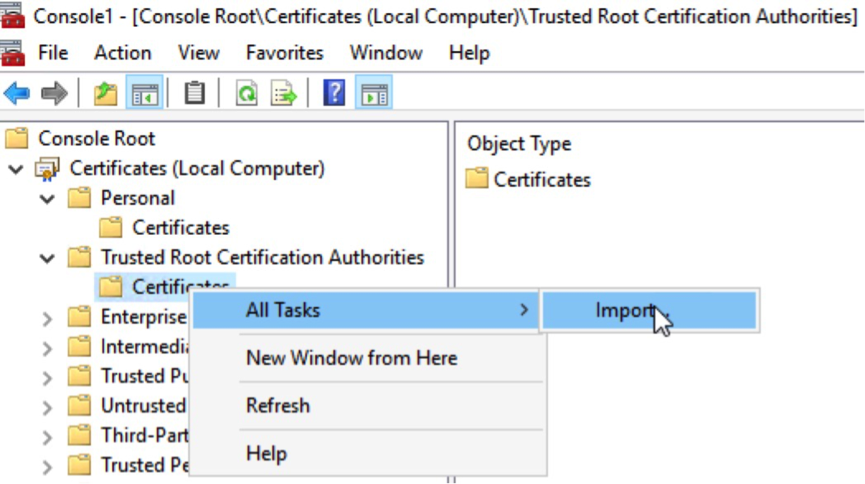Click the blue Help question mark icon
The height and width of the screenshot is (484, 865).
pos(334,94)
